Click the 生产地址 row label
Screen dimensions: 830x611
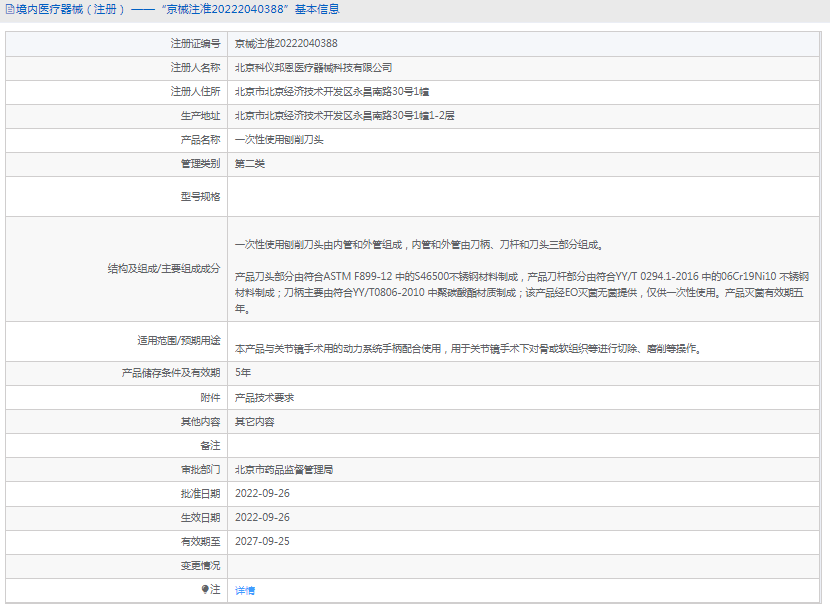point(200,115)
